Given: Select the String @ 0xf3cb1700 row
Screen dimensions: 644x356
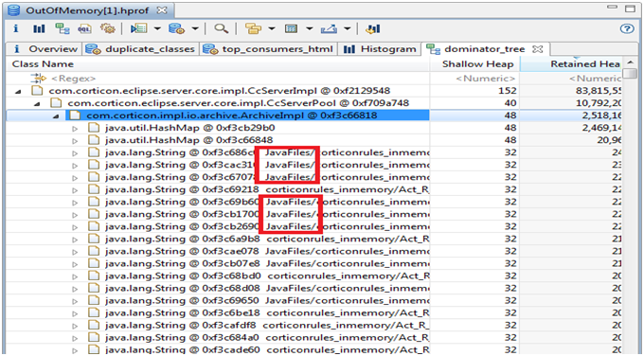Looking at the screenshot, I should pyautogui.click(x=313, y=214).
